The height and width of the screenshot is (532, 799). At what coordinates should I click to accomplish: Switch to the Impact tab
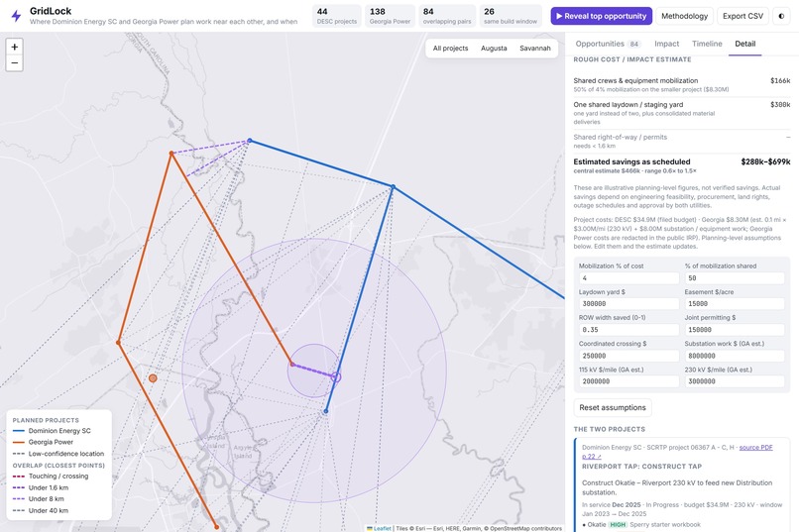[x=666, y=44]
